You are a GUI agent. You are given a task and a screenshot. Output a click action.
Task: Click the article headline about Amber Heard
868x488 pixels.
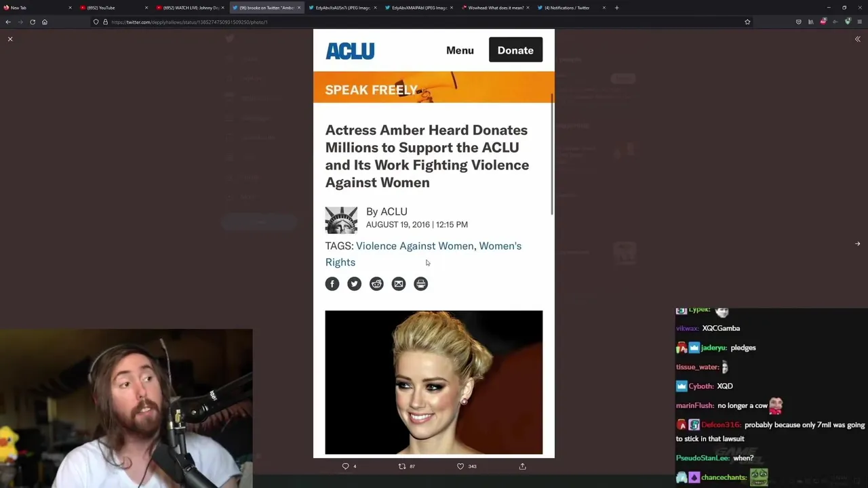[x=427, y=157]
